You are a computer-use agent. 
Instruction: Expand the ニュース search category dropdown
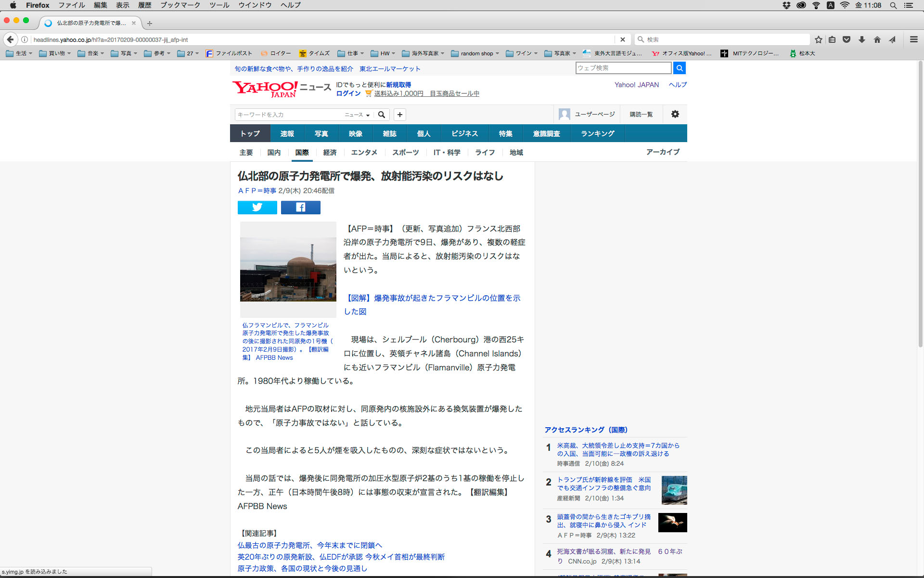click(357, 115)
